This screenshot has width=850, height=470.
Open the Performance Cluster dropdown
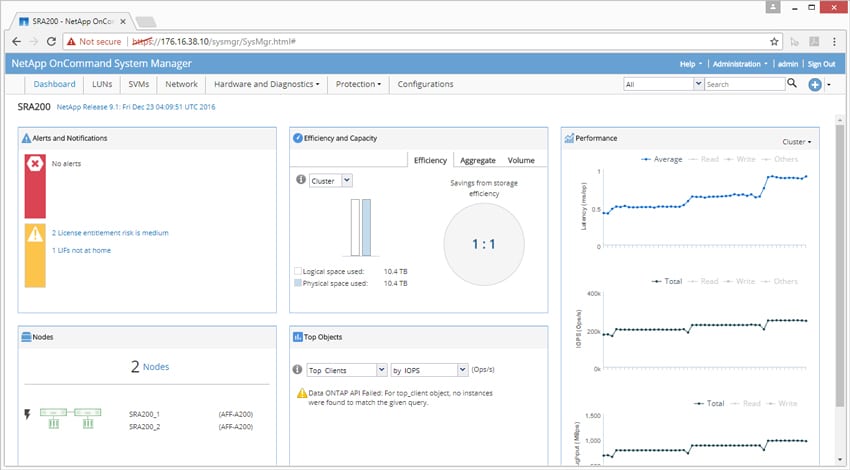[796, 142]
